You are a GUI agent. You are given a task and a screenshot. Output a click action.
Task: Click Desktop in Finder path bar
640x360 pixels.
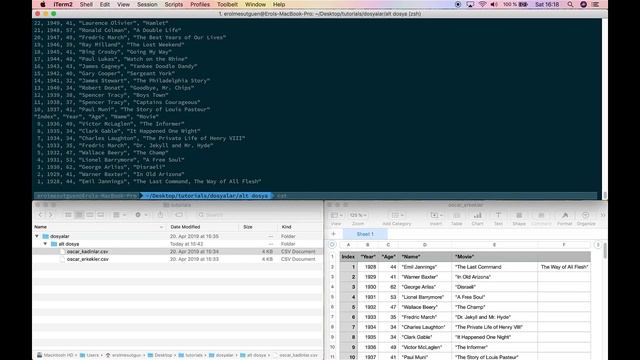(160, 355)
